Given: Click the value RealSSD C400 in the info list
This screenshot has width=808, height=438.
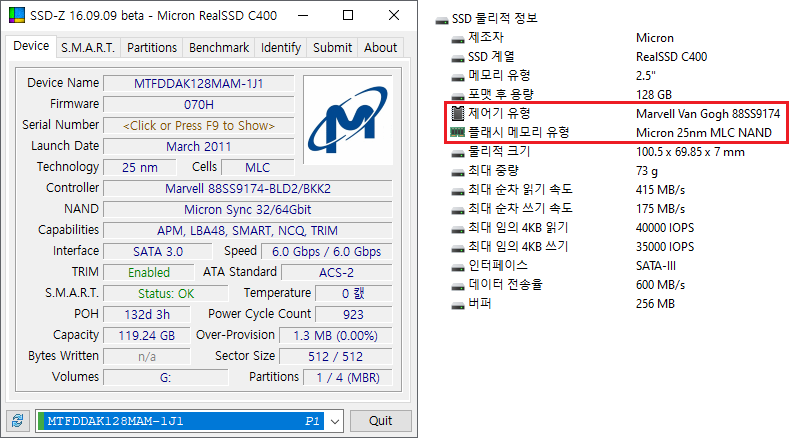Looking at the screenshot, I should pos(671,57).
